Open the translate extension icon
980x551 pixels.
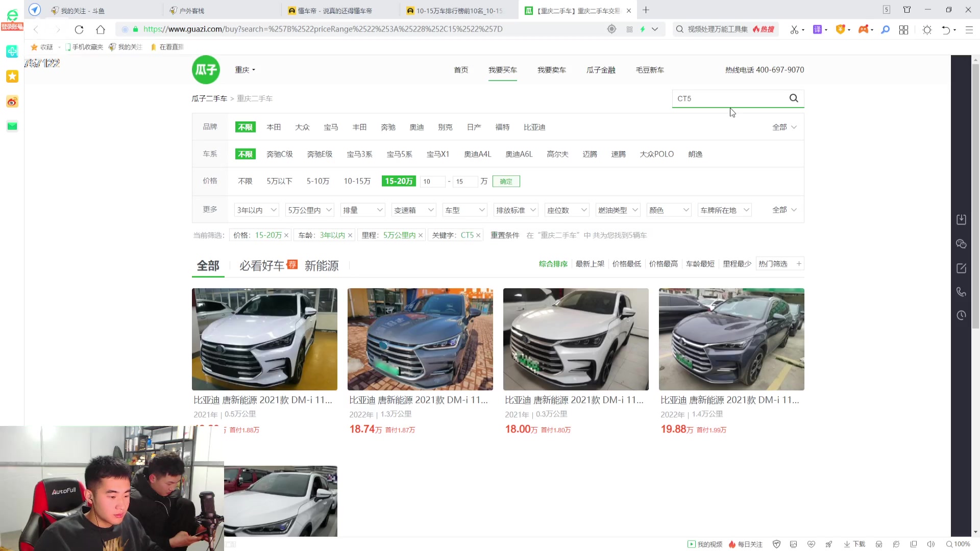pos(817,30)
